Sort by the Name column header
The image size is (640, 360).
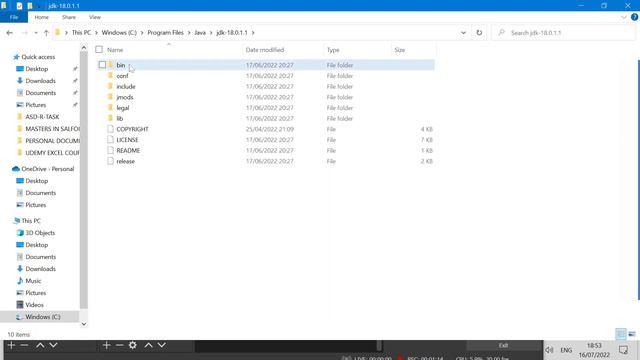[x=115, y=50]
